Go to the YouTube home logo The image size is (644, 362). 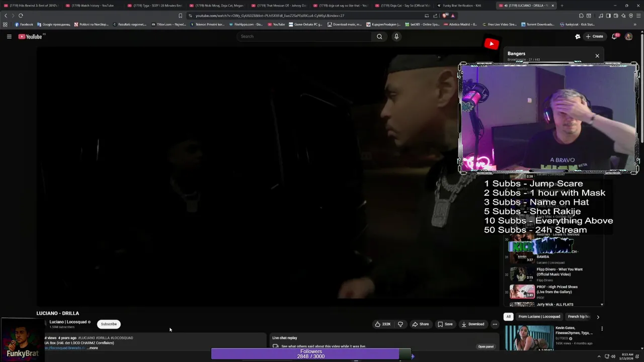pyautogui.click(x=30, y=36)
